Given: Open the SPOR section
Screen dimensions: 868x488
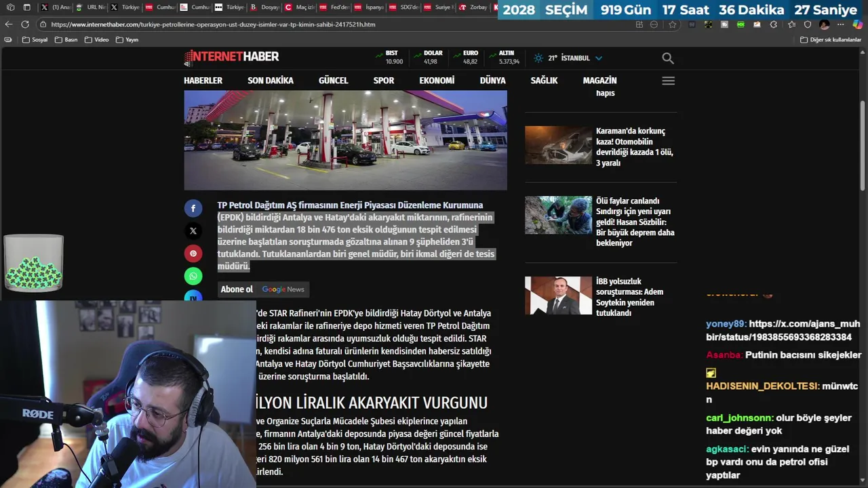Looking at the screenshot, I should (x=384, y=81).
